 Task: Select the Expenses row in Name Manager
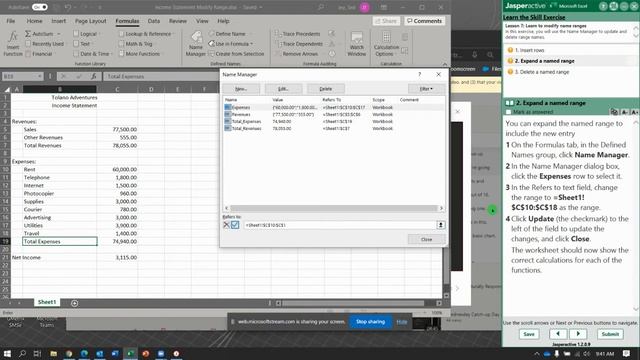click(333, 107)
